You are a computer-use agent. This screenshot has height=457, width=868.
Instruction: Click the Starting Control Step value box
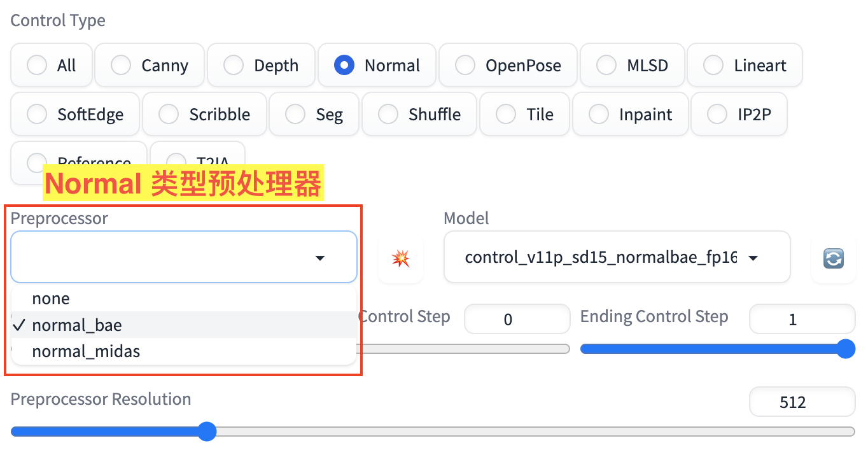pyautogui.click(x=517, y=319)
